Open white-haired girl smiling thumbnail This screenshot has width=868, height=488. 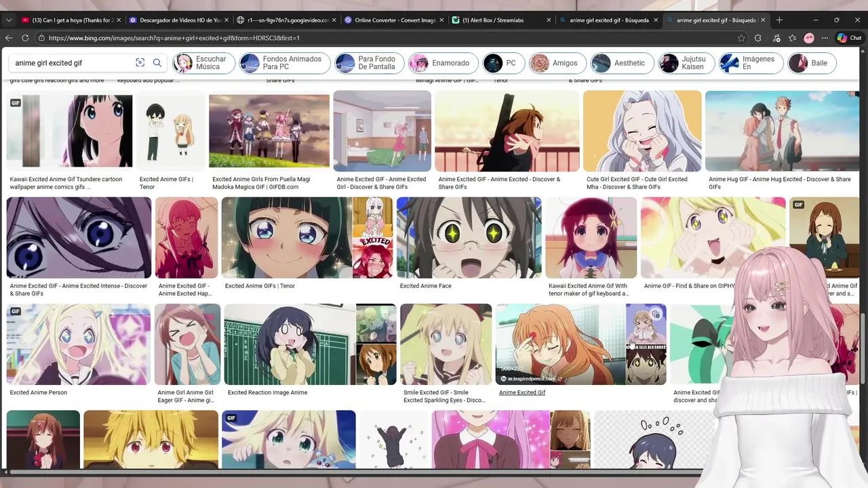point(642,131)
